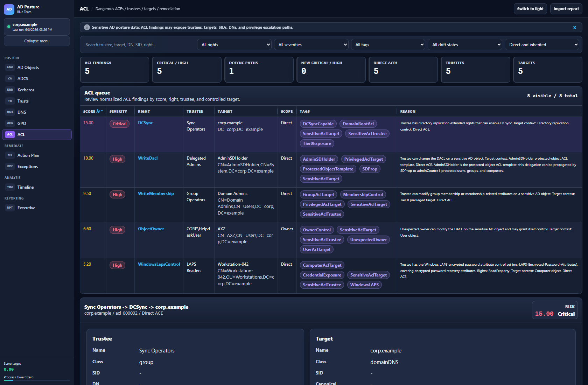Screen dimensions: 588x385
Task: Open the ObjectOwner right link
Action: 151,229
